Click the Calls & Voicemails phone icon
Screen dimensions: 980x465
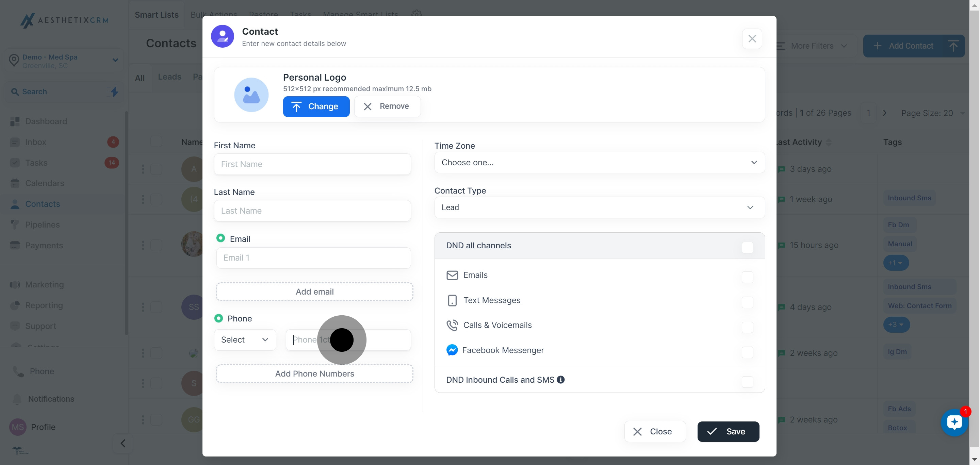pyautogui.click(x=452, y=325)
